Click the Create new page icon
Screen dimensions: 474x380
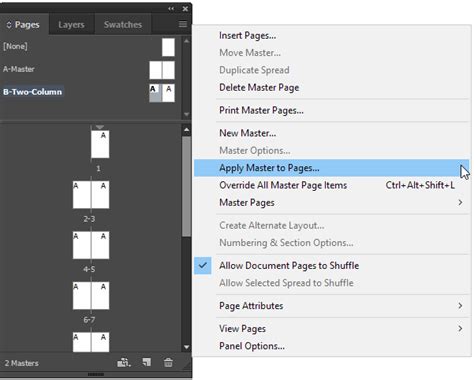147,362
